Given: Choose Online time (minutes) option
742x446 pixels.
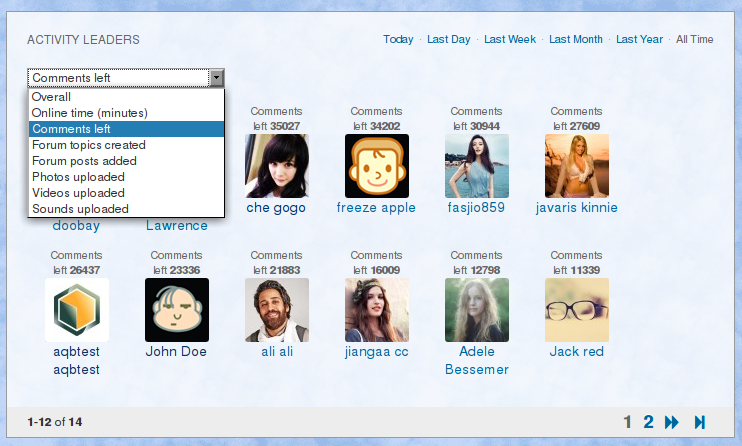Looking at the screenshot, I should (x=126, y=113).
